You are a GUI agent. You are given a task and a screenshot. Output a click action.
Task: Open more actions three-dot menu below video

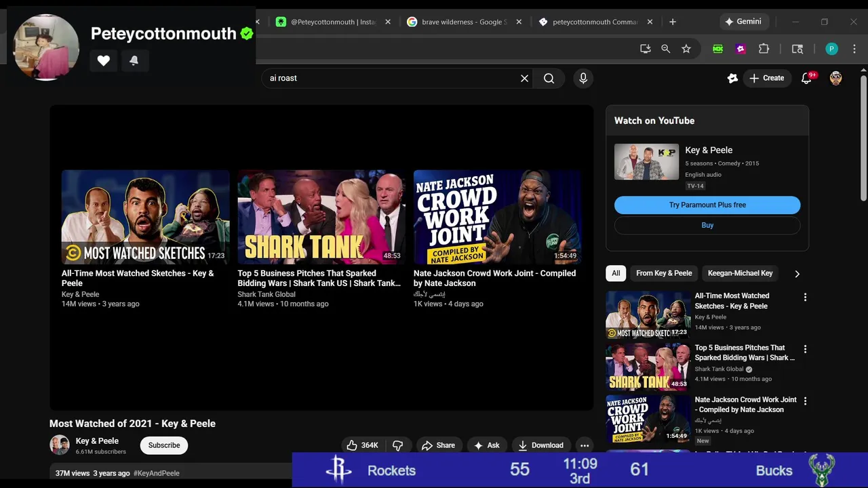pos(585,445)
